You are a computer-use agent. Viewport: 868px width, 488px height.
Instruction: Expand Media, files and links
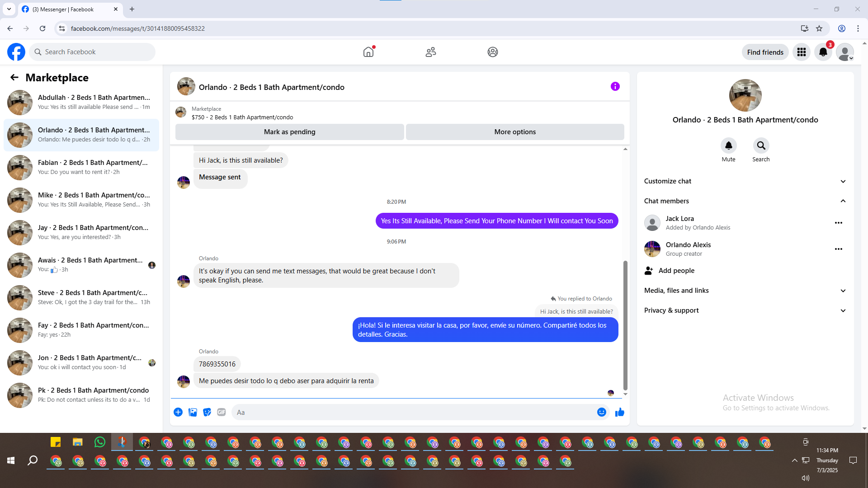pos(745,291)
